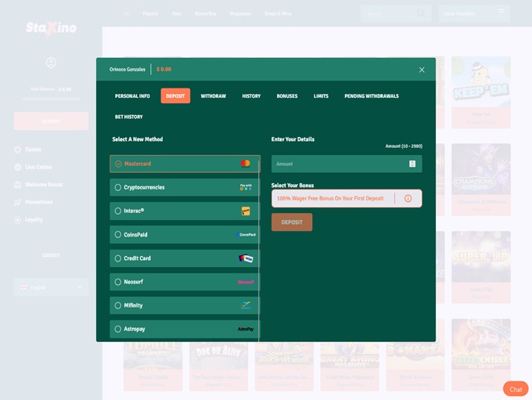Click the Interac logo icon

click(246, 211)
